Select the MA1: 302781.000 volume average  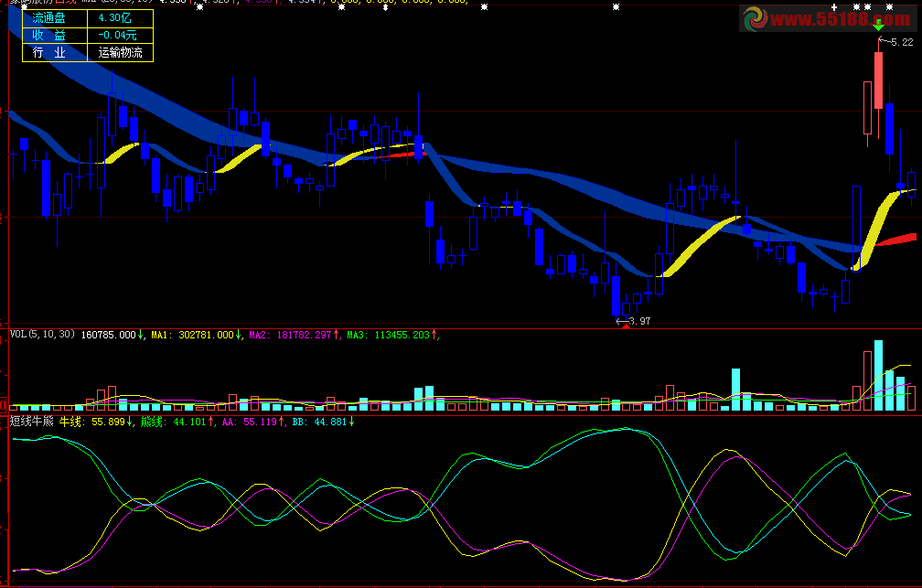click(193, 335)
